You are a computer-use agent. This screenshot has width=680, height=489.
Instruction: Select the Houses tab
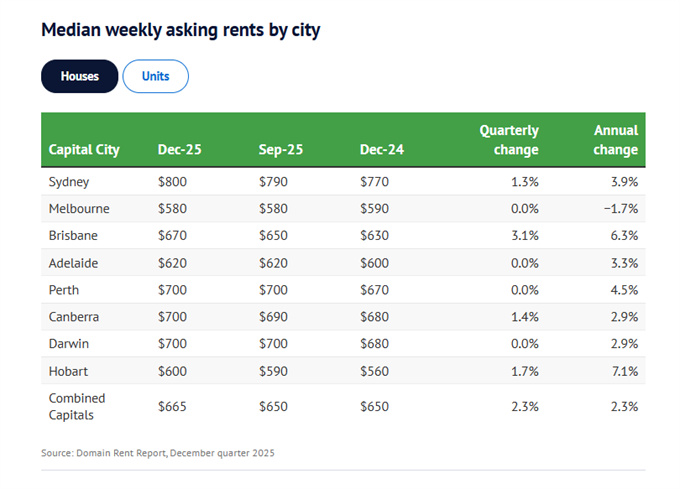pyautogui.click(x=79, y=76)
